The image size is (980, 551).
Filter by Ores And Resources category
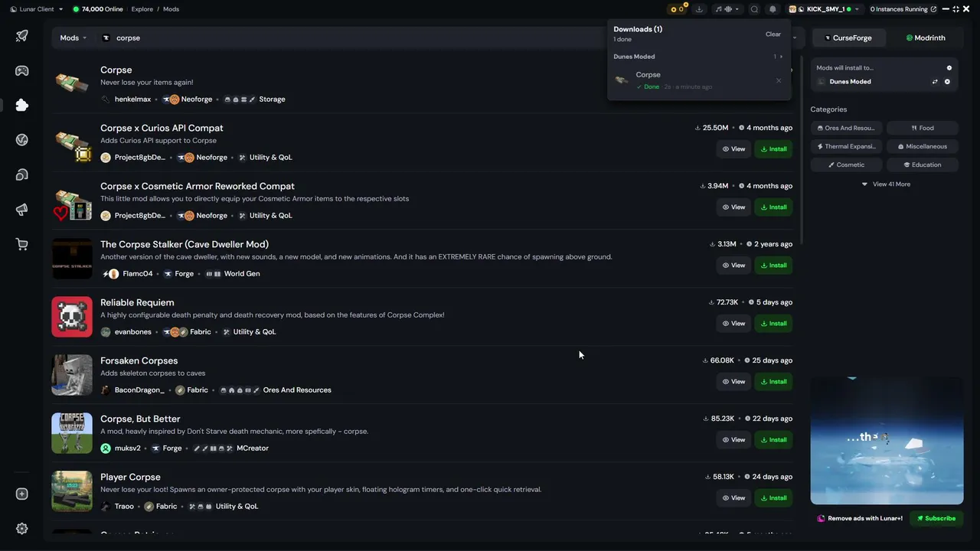tap(846, 128)
